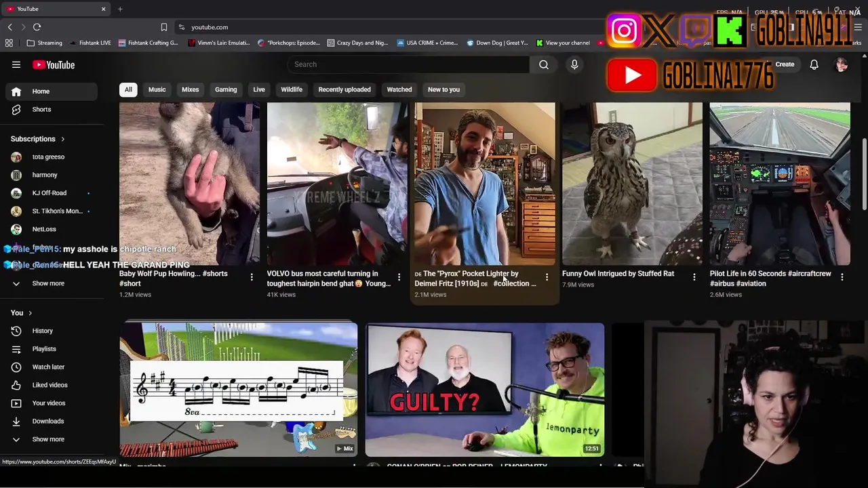The height and width of the screenshot is (488, 868).
Task: Open the Pilot Life in 60 Seconds title
Action: tap(770, 279)
